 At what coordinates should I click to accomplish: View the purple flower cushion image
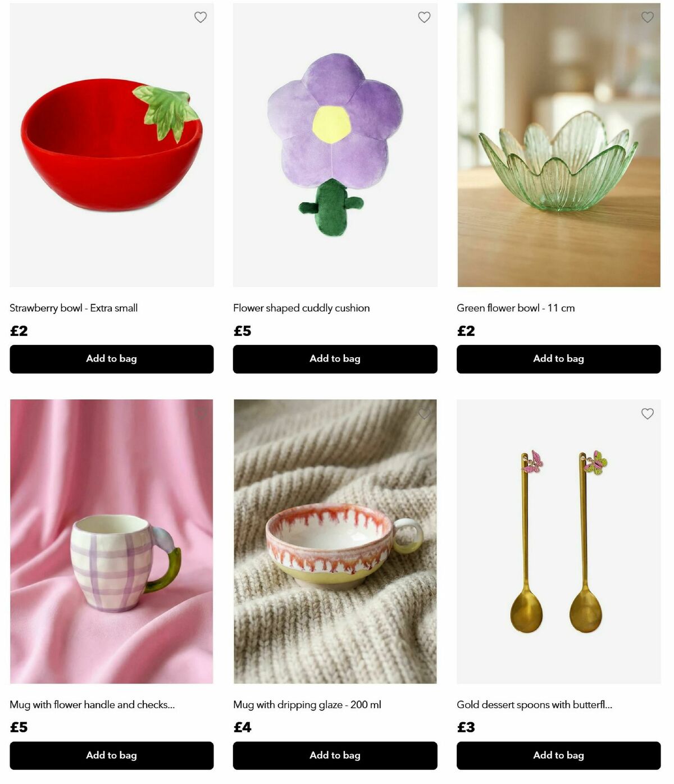[x=335, y=145]
